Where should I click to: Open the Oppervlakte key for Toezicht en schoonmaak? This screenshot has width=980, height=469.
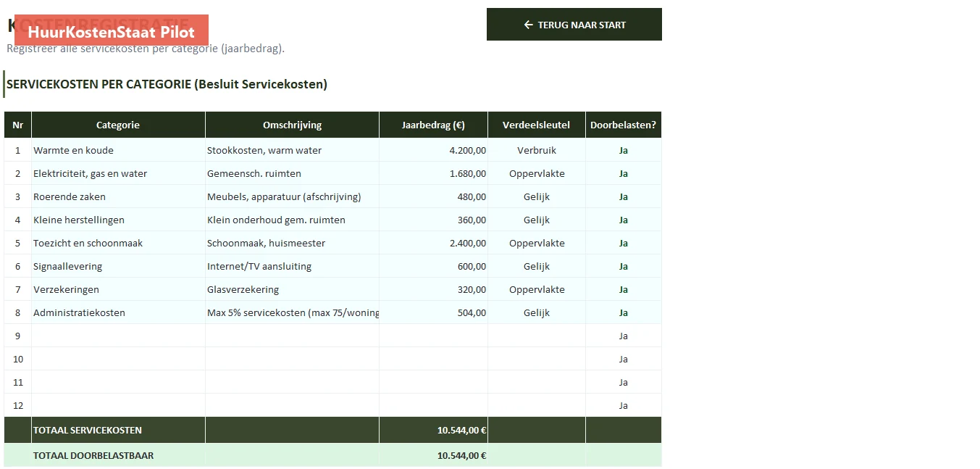[x=537, y=243]
